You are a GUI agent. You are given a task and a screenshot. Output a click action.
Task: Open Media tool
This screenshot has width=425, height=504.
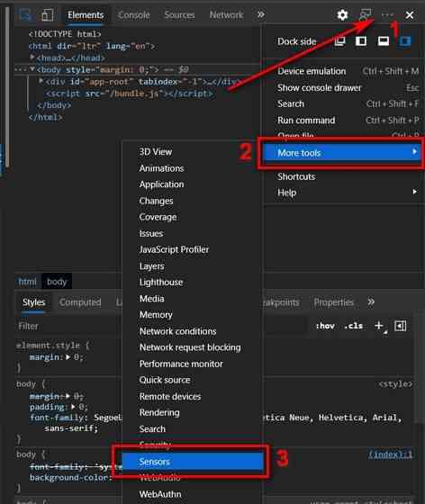pyautogui.click(x=192, y=299)
